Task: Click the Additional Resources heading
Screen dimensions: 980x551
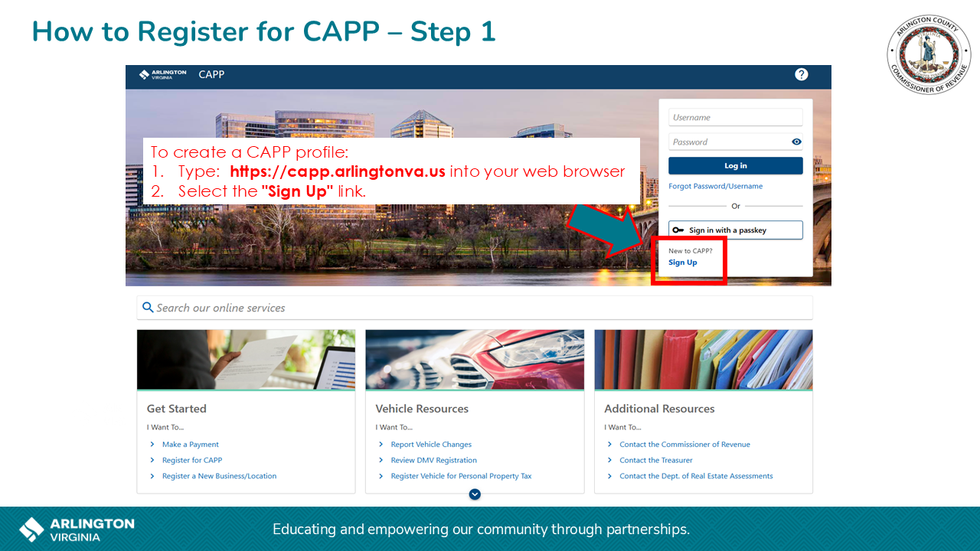Action: tap(659, 409)
